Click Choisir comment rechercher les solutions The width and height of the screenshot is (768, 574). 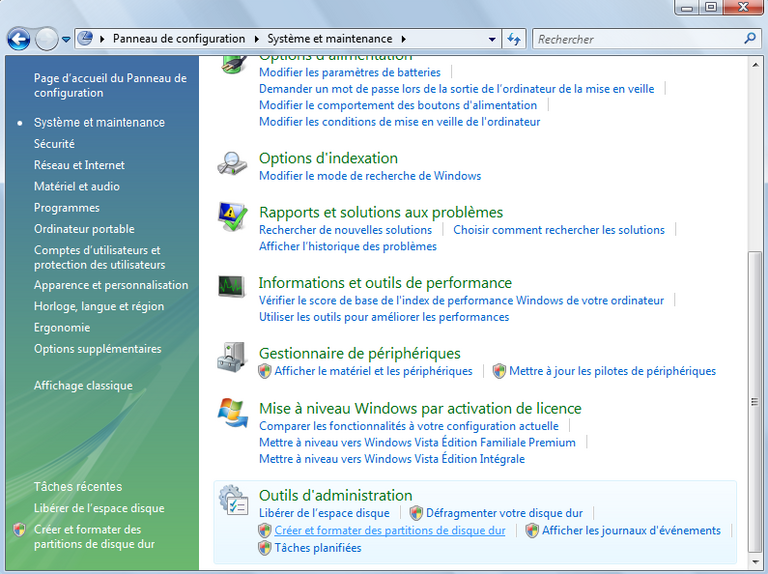point(559,230)
